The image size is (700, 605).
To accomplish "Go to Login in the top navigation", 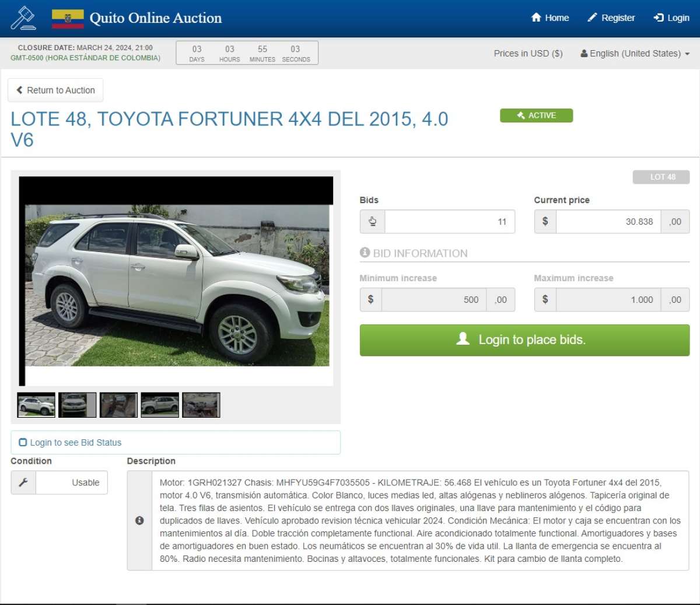I will tap(671, 18).
